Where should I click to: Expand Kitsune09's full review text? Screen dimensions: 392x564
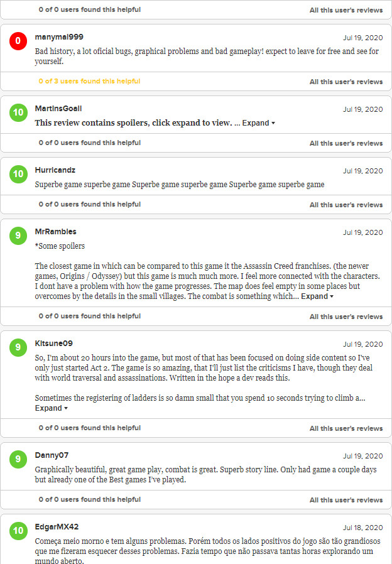pyautogui.click(x=52, y=408)
